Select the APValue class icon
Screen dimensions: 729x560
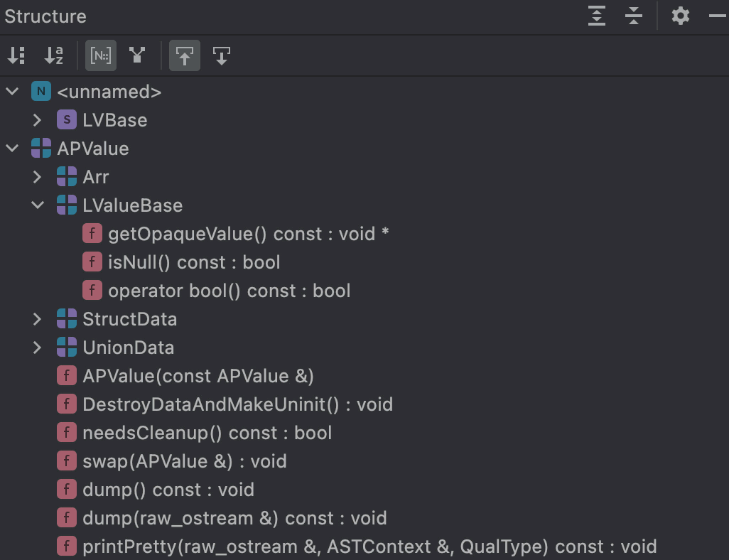point(41,149)
